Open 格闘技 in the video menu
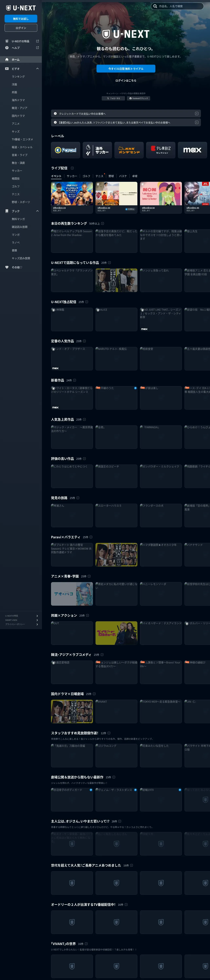Screen dimensions: 210x980 16,178
